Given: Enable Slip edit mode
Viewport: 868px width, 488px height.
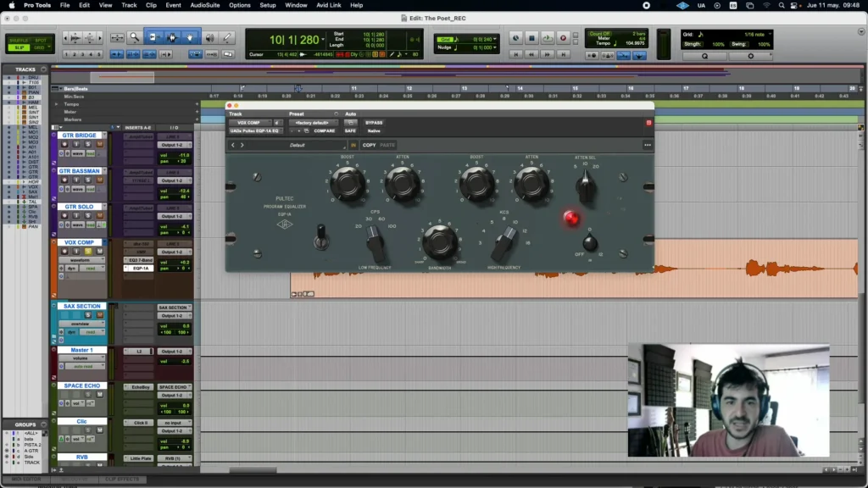Looking at the screenshot, I should pos(19,47).
